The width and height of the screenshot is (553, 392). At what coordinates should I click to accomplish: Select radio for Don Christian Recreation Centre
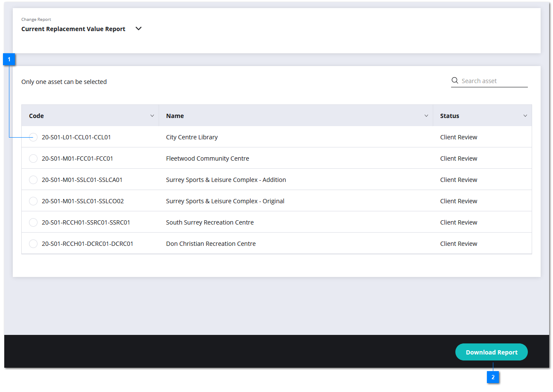tap(33, 244)
